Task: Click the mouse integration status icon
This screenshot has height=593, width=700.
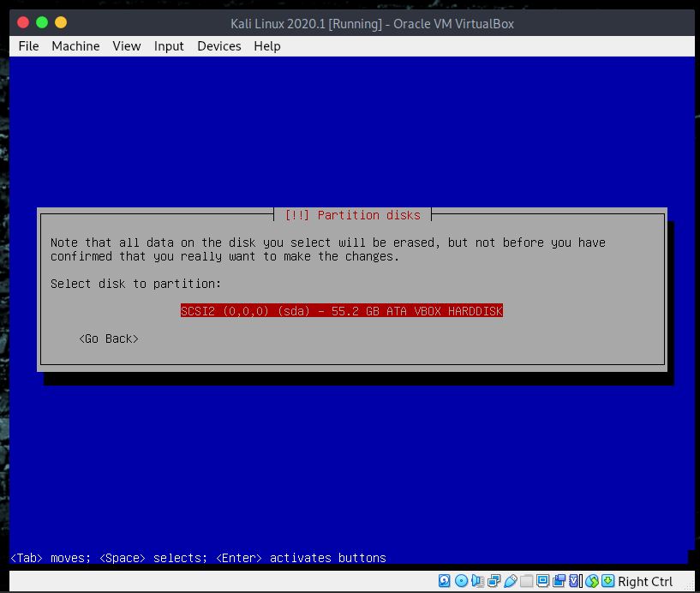Action: (591, 580)
